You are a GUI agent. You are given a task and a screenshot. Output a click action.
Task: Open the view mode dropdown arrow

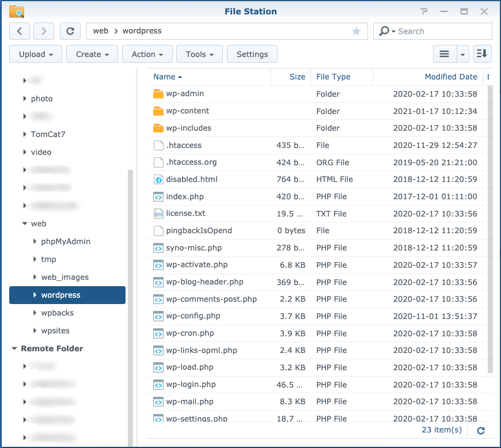coord(462,54)
